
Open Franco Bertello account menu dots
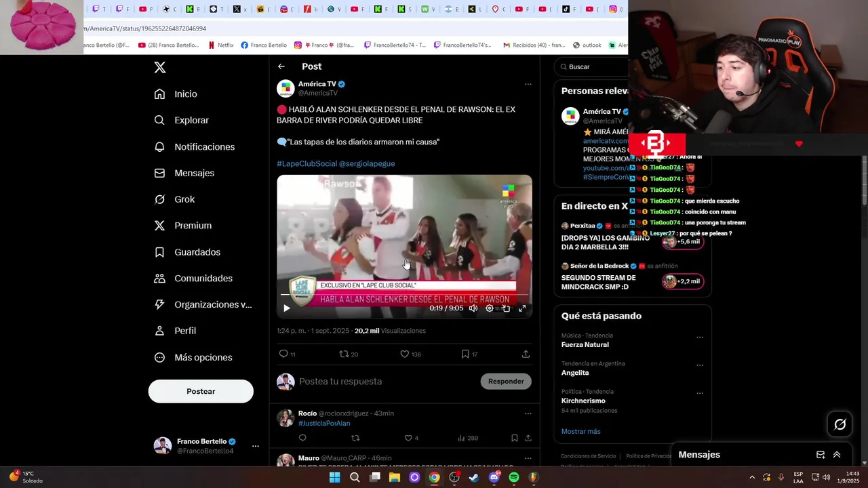(x=256, y=446)
